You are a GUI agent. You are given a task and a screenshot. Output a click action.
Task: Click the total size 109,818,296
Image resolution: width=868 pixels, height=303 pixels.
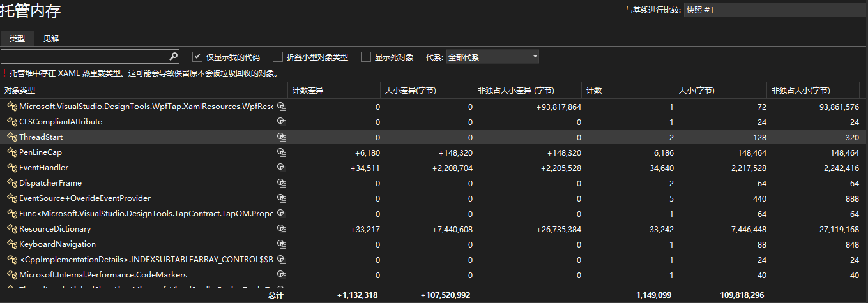(740, 295)
